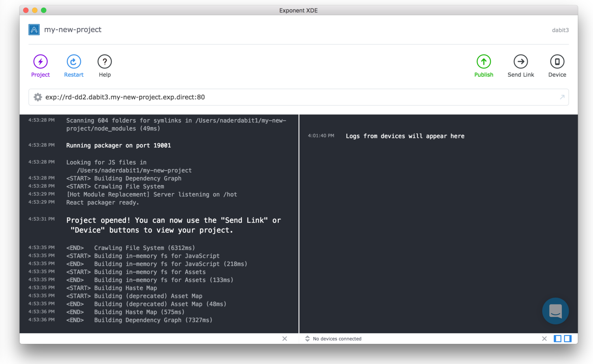The image size is (593, 364).
Task: Click '<END> Building in-memory fs for Assets (133ms)'
Action: tap(150, 280)
